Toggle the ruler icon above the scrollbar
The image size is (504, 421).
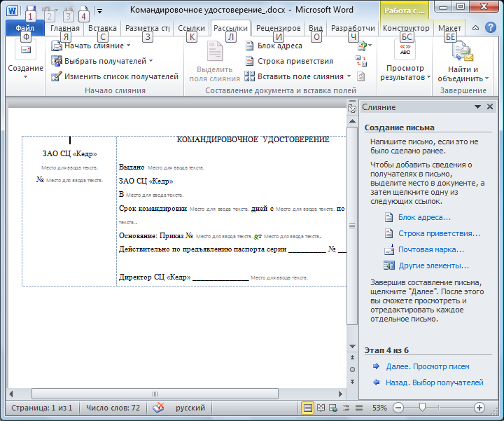(x=352, y=109)
